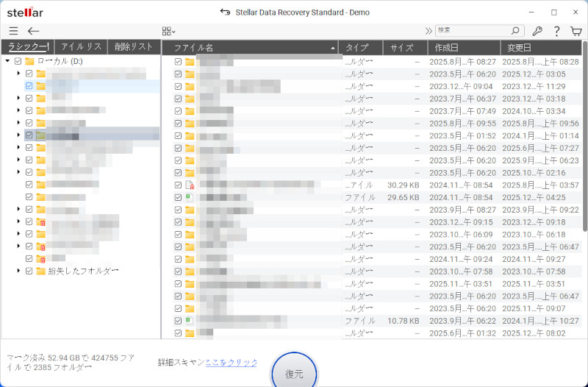Sort by サイズ column header
This screenshot has width=588, height=387.
tap(406, 48)
